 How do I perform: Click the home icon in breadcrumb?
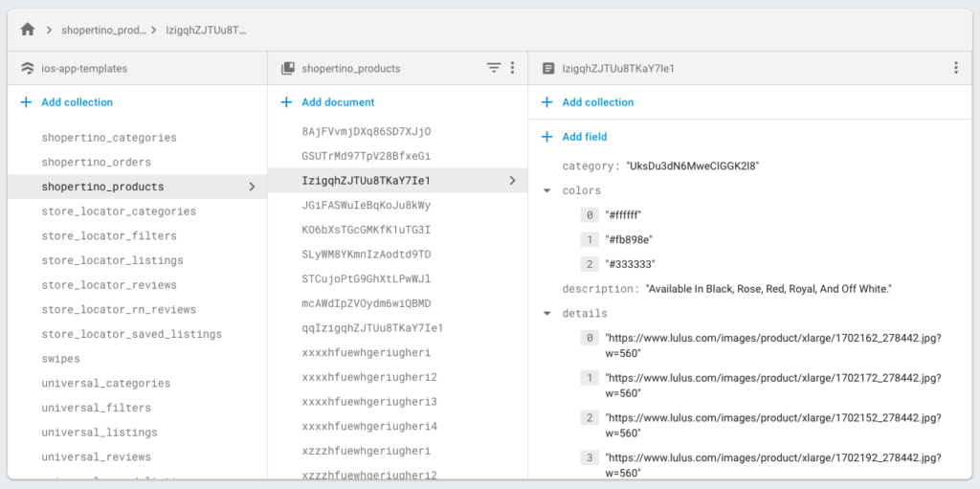28,30
